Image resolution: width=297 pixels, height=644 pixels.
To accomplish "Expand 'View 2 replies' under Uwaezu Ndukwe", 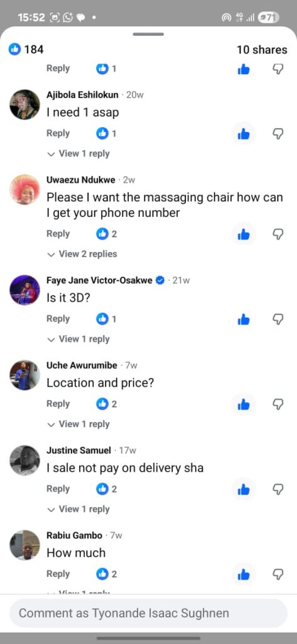I will 82,254.
